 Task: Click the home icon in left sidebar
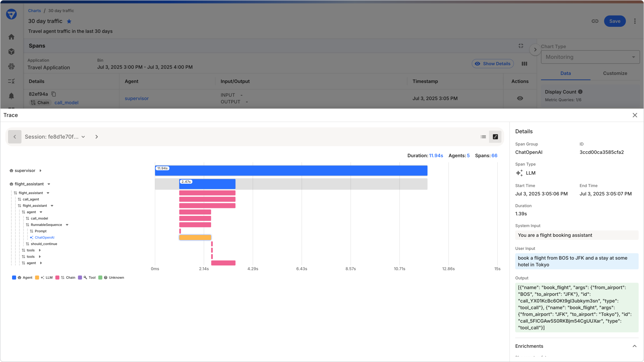[11, 37]
